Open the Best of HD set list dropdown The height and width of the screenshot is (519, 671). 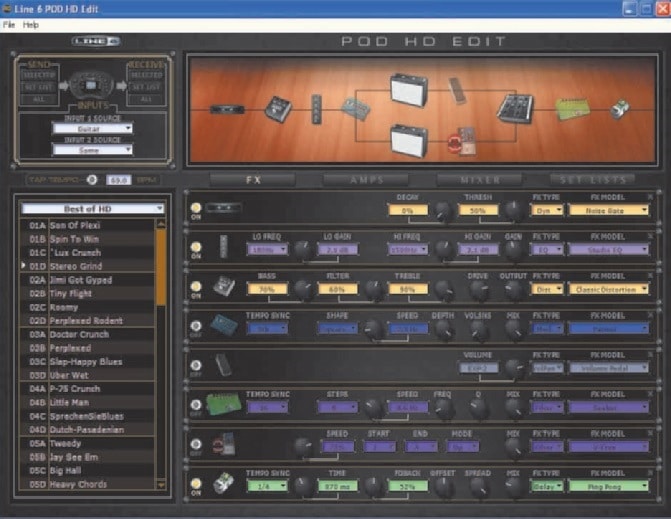pos(93,209)
